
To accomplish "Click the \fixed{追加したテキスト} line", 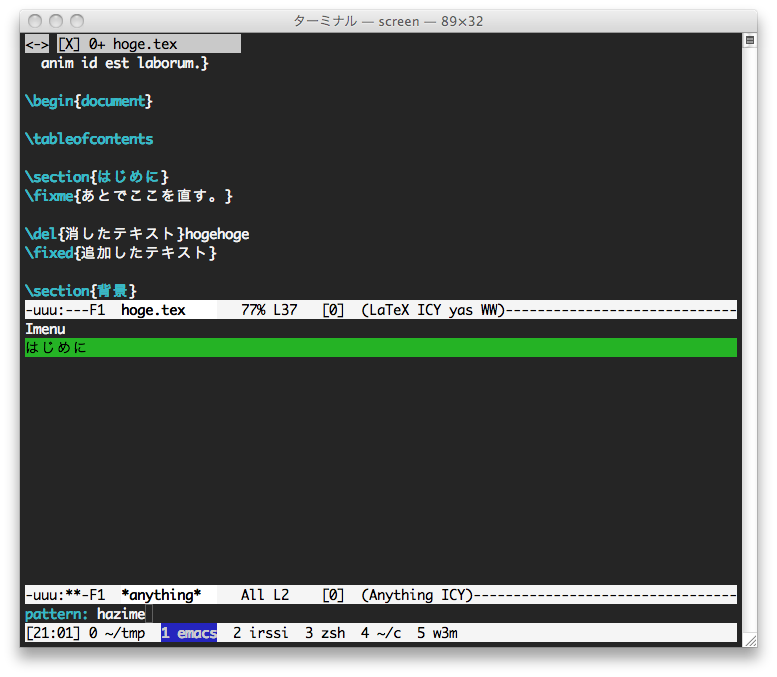I will 121,253.
